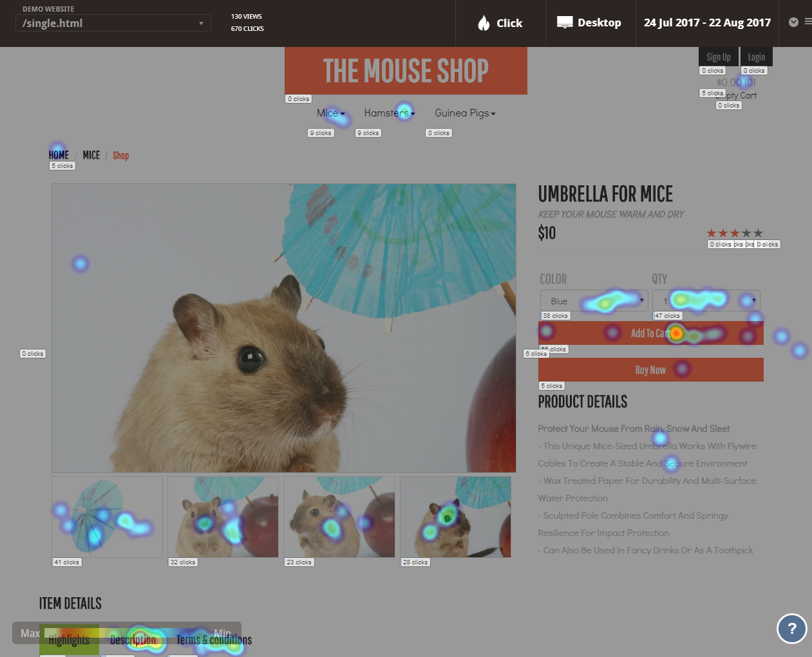Click the first rating star
Screen dimensions: 812x657
711,233
